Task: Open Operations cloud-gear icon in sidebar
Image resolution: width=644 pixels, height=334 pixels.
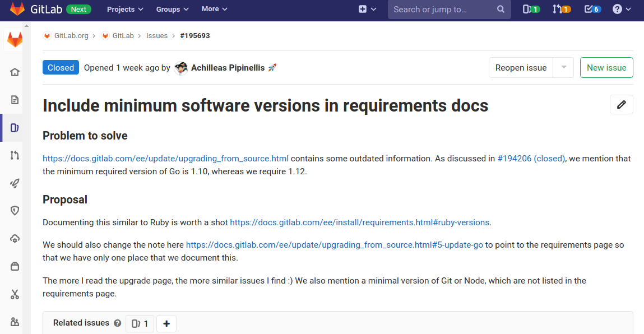Action: click(15, 239)
